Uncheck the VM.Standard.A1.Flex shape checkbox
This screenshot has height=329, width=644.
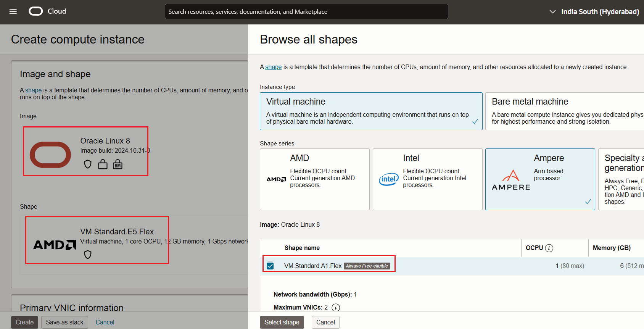coord(270,266)
